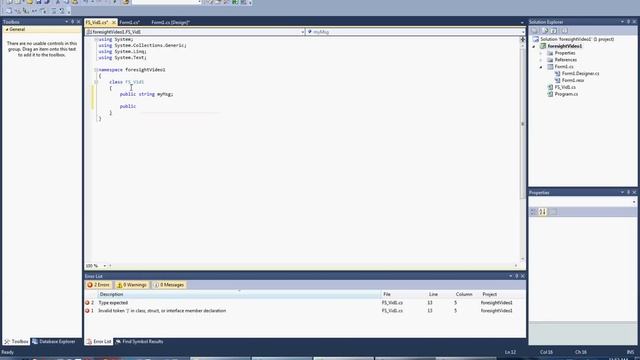Click the 'public string myMsg;' code line
This screenshot has width=640, height=360.
click(x=147, y=94)
